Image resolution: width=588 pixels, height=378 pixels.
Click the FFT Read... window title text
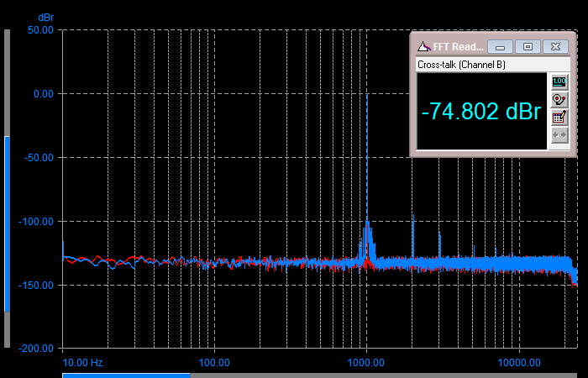(458, 47)
